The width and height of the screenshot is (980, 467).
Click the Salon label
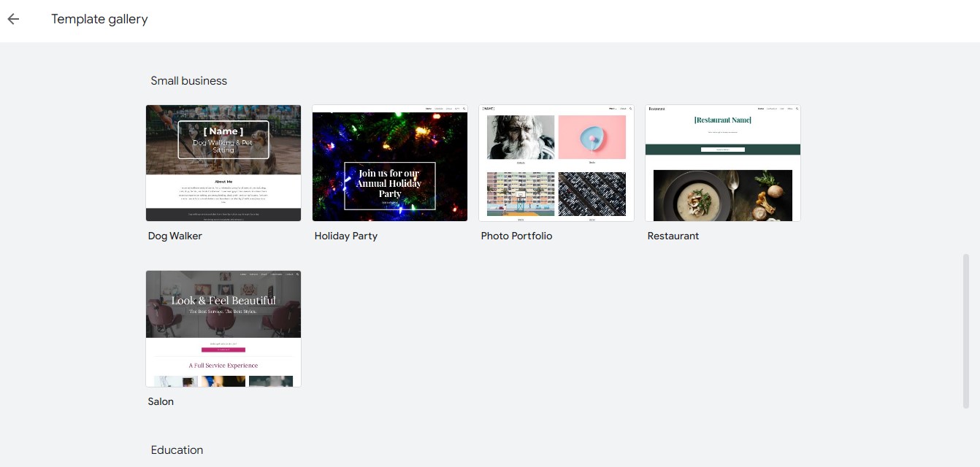161,401
